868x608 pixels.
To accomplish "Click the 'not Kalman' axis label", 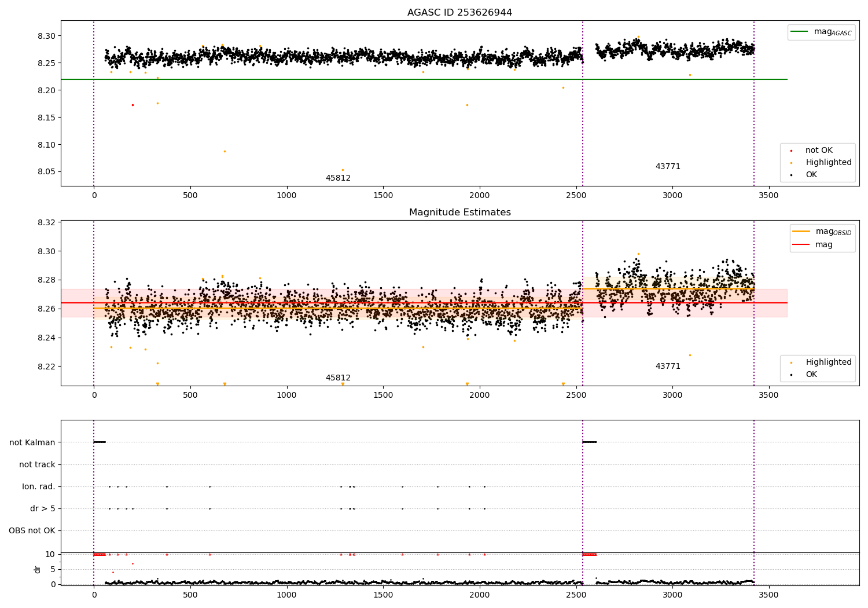I will coord(32,442).
